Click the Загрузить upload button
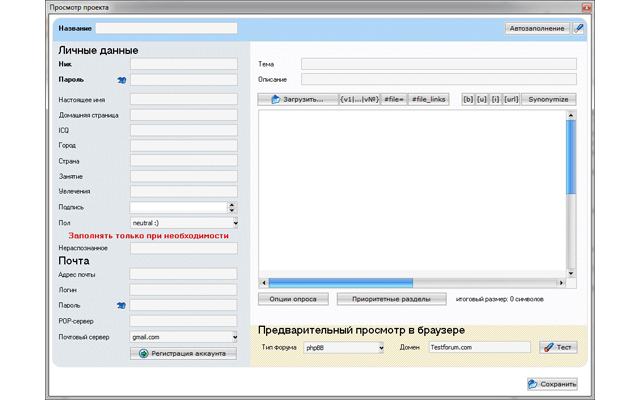Screen dimensions: 640x400 296,100
